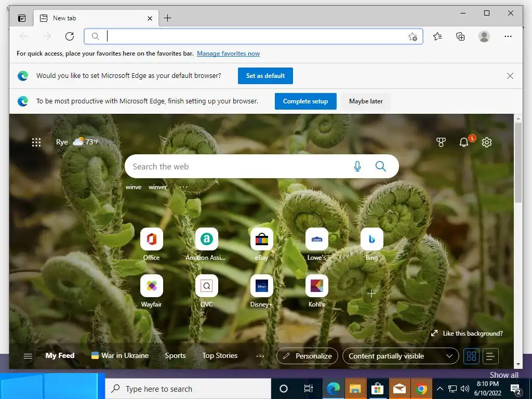Screen dimensions: 532x399
Task: Open Disney+ quick link
Action: pyautogui.click(x=262, y=291)
